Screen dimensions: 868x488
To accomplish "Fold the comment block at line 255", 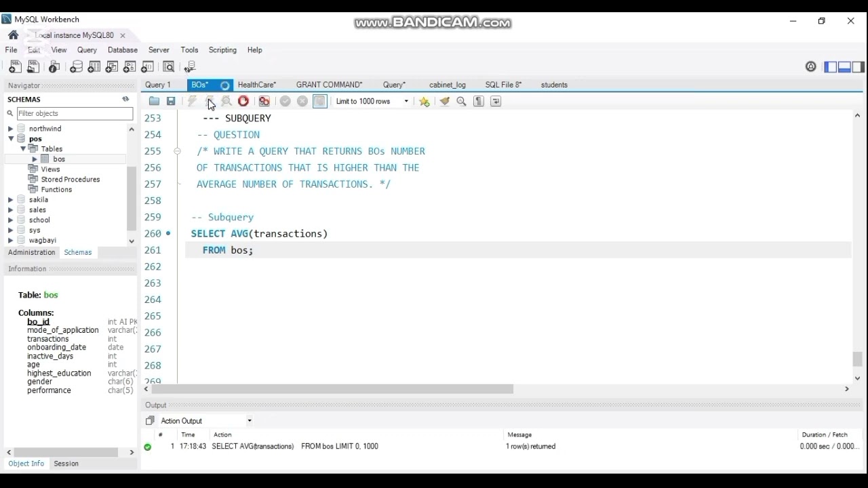I will pyautogui.click(x=178, y=151).
